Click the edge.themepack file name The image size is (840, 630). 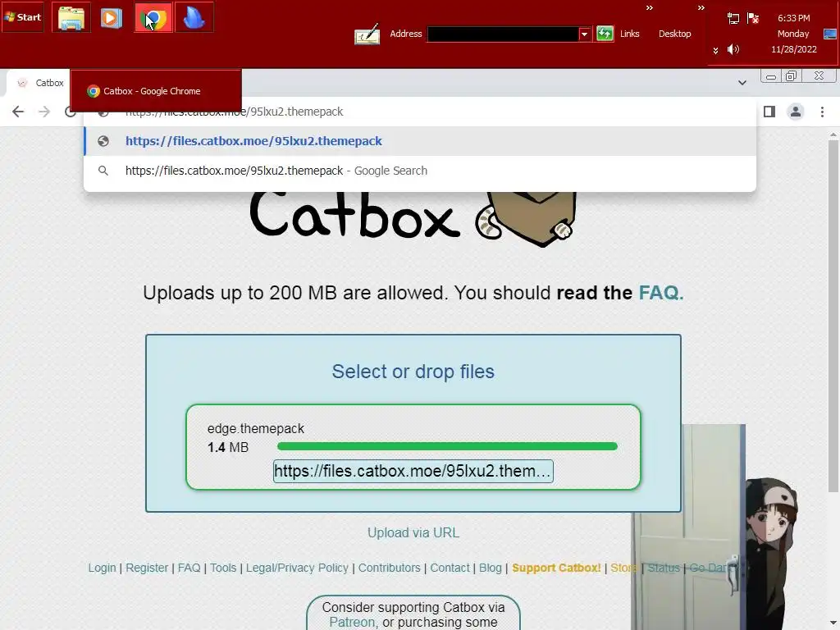[x=256, y=428]
